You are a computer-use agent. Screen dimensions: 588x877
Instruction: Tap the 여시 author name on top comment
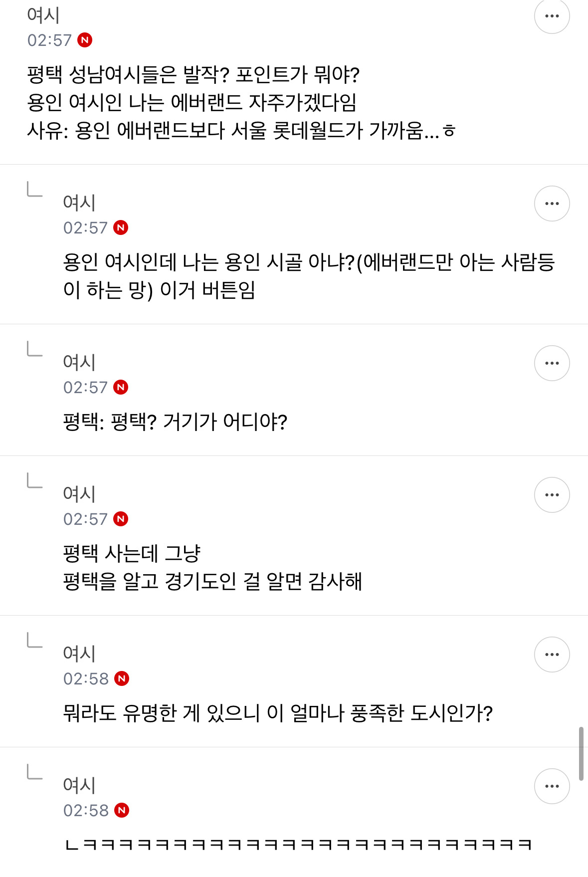[43, 15]
